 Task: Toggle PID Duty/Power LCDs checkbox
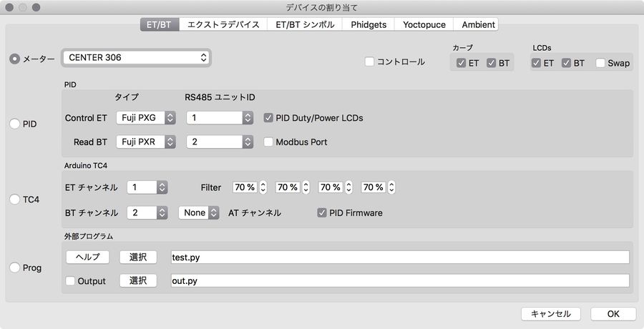click(x=268, y=118)
